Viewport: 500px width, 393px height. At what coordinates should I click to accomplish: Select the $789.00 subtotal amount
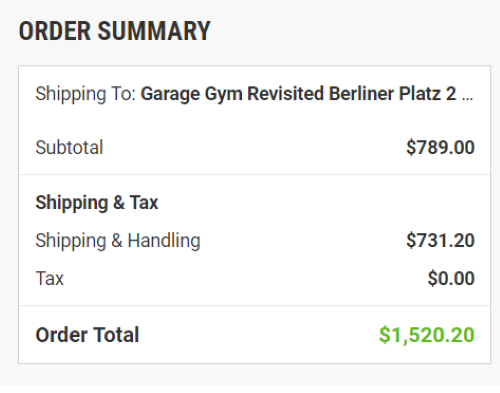pyautogui.click(x=440, y=147)
